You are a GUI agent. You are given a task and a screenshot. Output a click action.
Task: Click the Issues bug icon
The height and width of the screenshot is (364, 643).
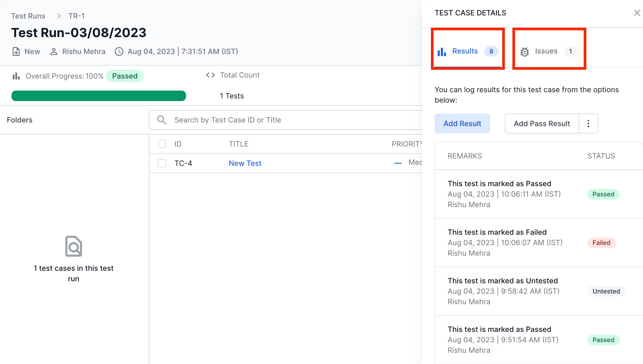click(524, 52)
